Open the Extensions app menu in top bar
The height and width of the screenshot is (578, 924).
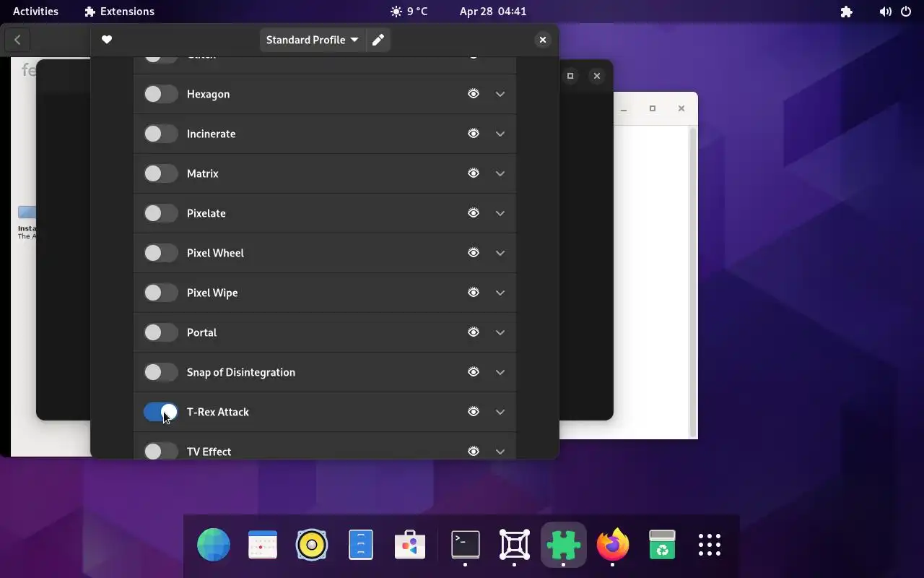[x=119, y=12]
